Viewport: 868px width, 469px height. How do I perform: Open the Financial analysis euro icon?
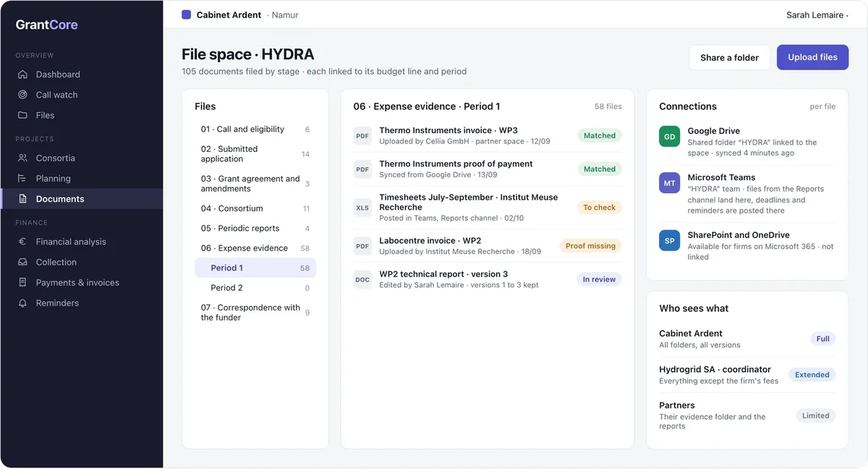22,242
